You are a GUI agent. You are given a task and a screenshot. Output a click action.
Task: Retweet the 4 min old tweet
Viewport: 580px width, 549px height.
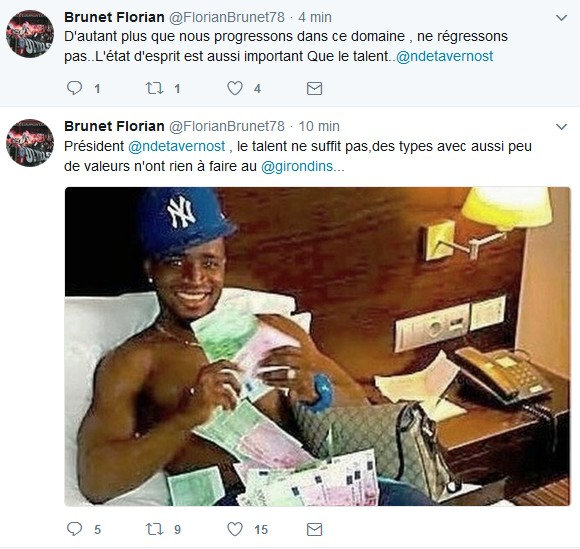(154, 88)
